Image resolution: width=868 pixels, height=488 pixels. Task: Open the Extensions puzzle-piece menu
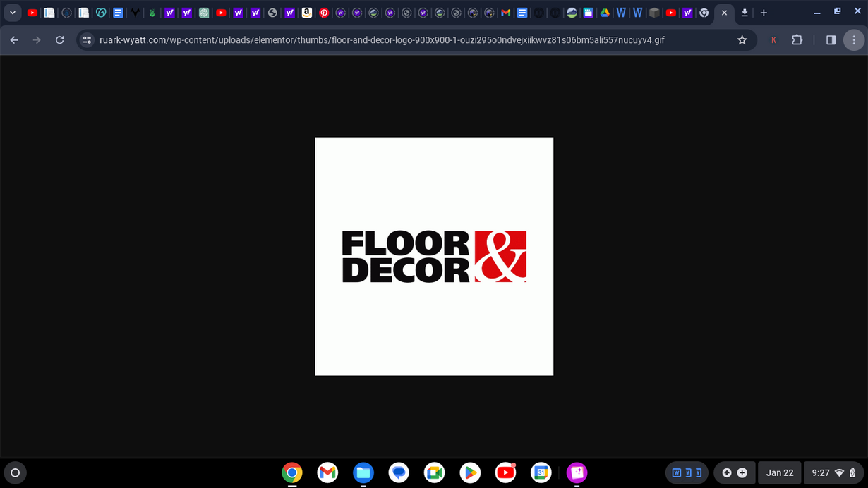tap(797, 40)
